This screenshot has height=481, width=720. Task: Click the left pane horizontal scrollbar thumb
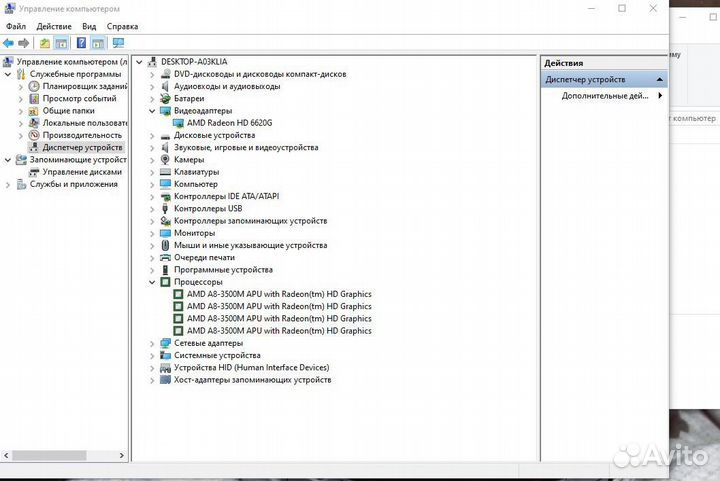click(x=49, y=455)
